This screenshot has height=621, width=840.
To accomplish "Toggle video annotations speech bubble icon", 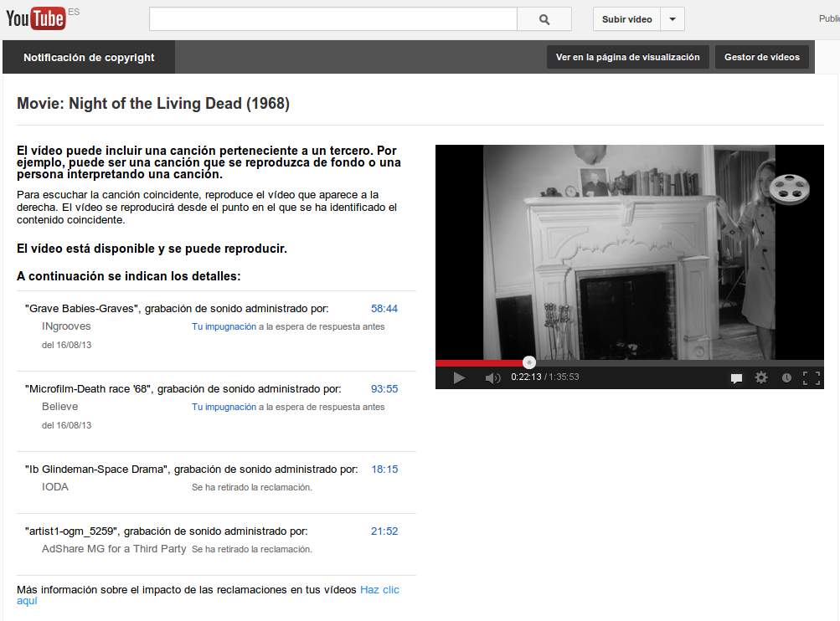I will tap(736, 378).
